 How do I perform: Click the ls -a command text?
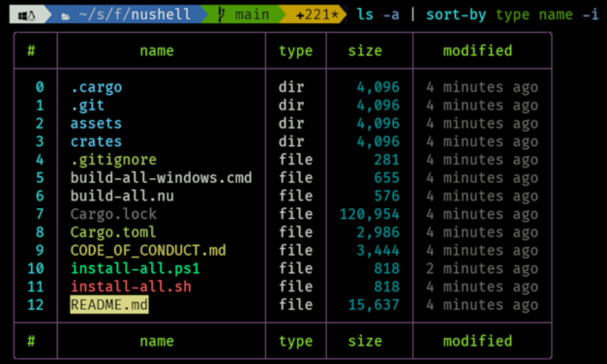coord(378,15)
